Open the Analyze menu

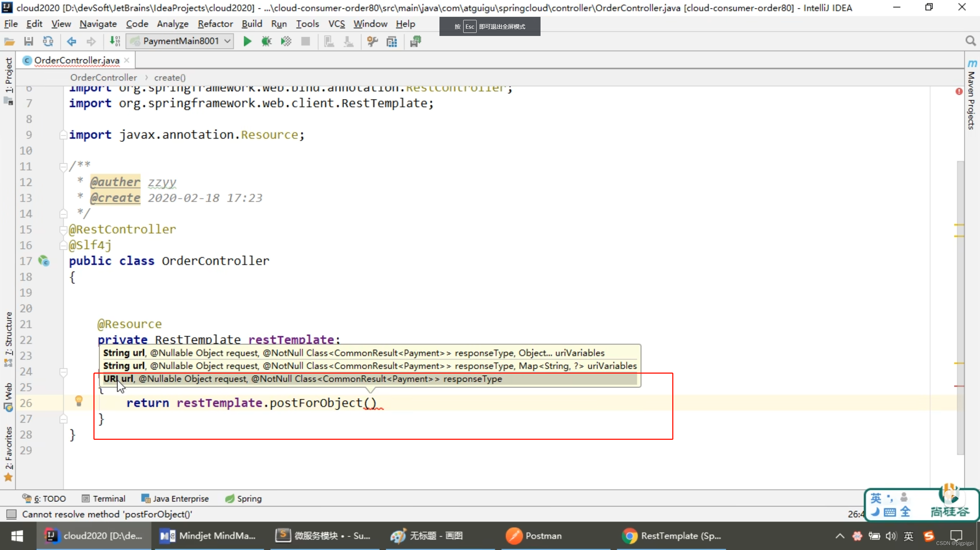[x=173, y=24]
